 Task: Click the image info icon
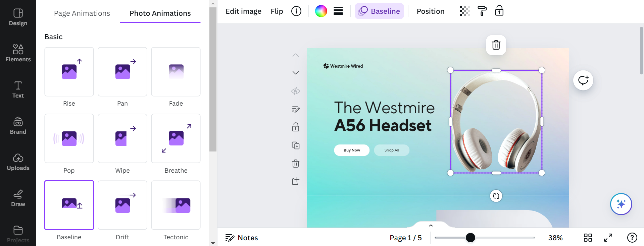pos(296,11)
